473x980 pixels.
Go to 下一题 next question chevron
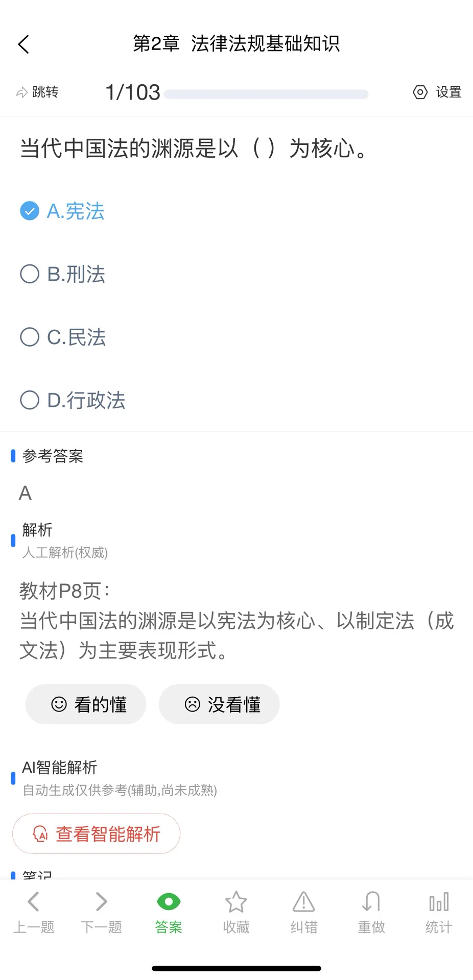click(101, 902)
